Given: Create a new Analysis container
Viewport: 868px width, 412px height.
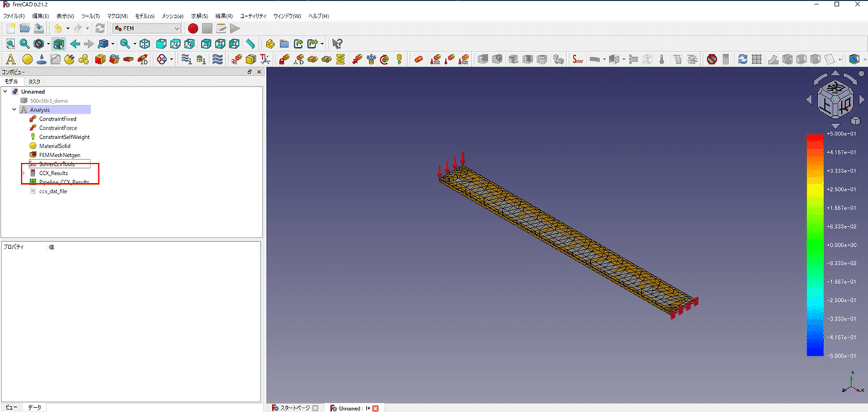Looking at the screenshot, I should point(11,59).
